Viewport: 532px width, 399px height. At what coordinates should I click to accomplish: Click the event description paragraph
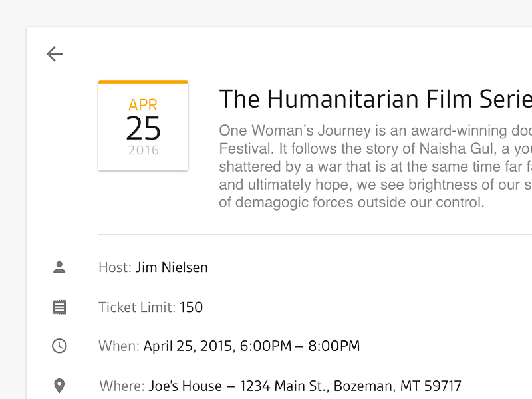coord(375,166)
